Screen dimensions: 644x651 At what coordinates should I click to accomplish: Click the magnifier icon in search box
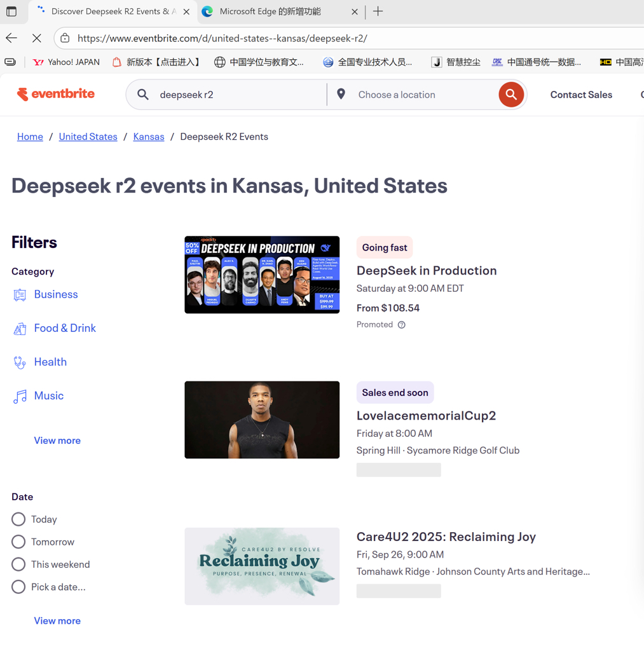click(143, 95)
